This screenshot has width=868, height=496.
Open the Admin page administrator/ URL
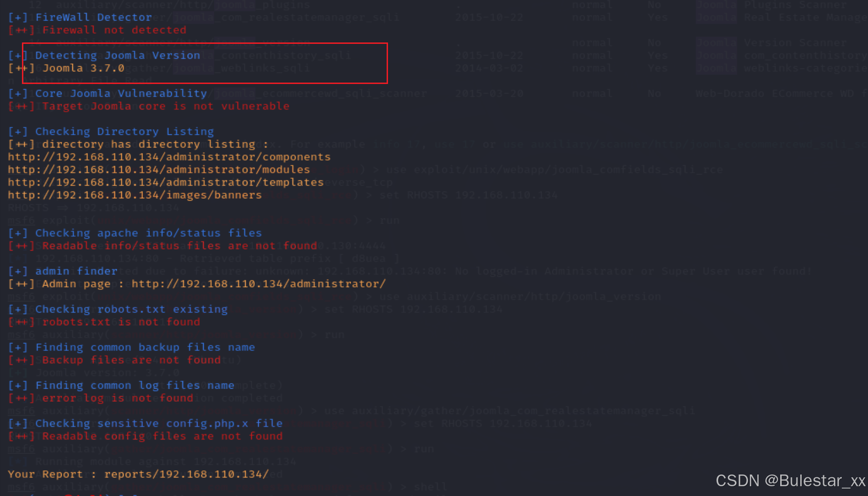[259, 284]
